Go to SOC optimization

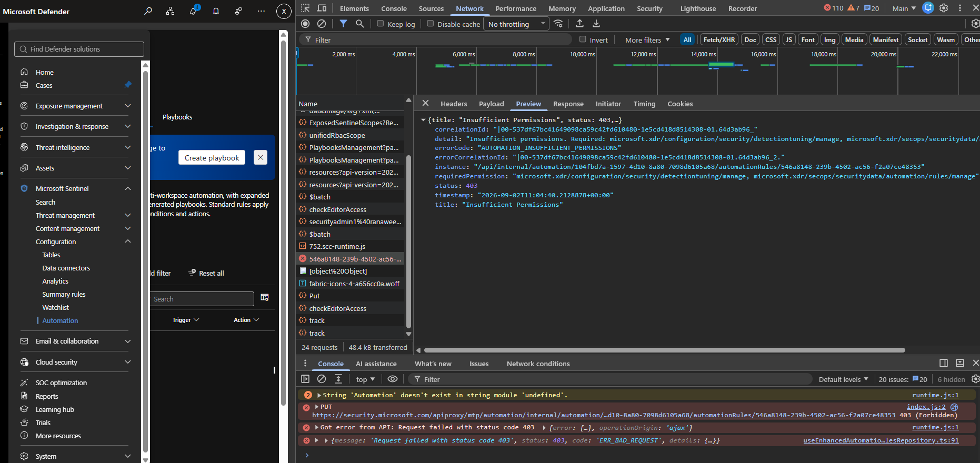coord(61,383)
